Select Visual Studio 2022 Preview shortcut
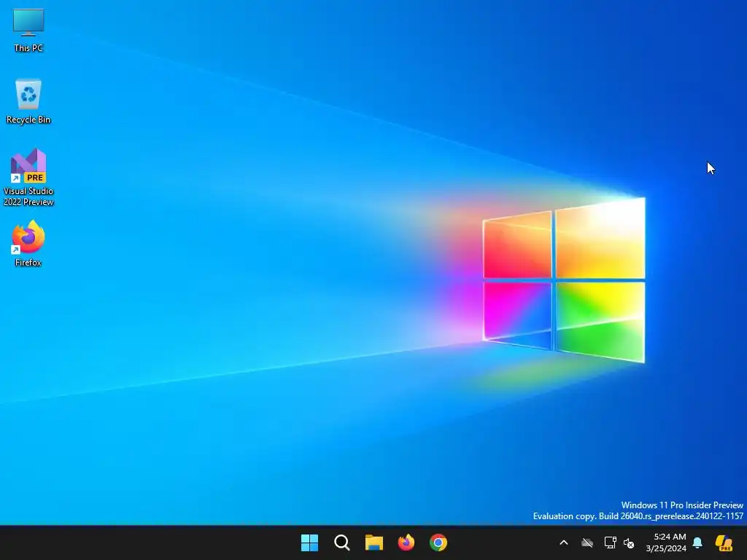747x560 pixels. (28, 177)
